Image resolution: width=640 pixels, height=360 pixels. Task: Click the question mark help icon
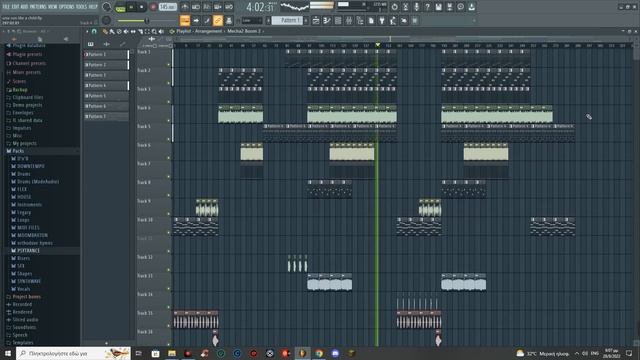pyautogui.click(x=427, y=7)
